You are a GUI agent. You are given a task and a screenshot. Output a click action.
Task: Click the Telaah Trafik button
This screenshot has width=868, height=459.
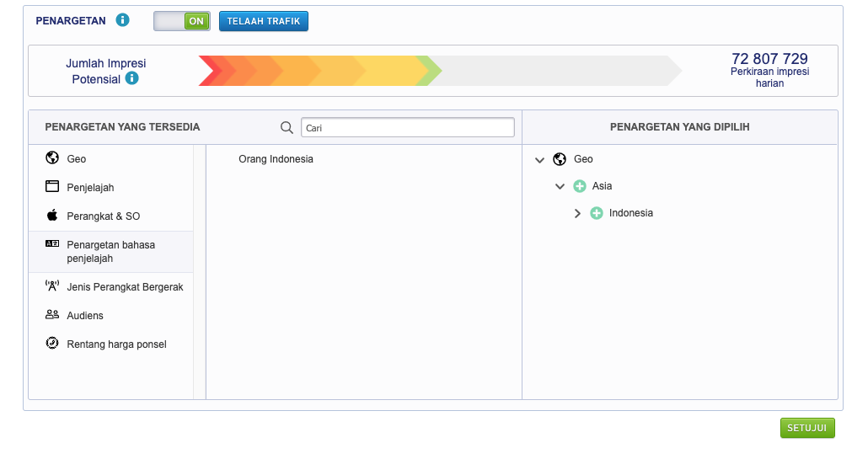point(263,21)
